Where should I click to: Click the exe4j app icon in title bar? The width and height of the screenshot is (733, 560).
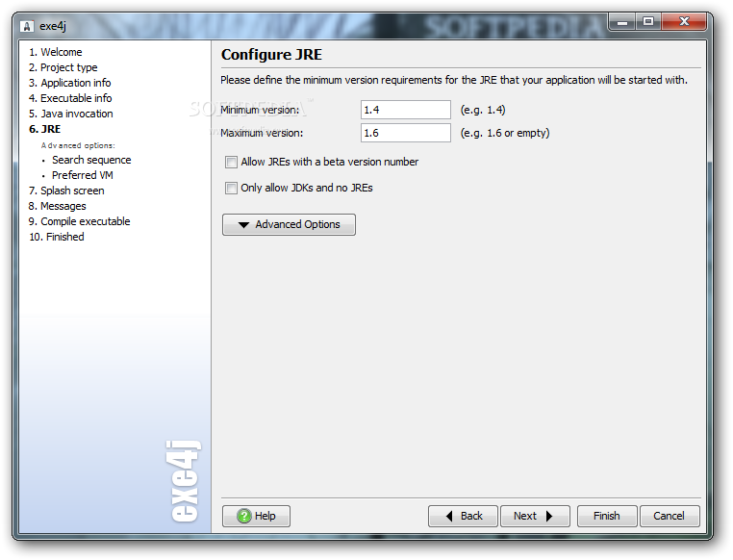(x=27, y=26)
